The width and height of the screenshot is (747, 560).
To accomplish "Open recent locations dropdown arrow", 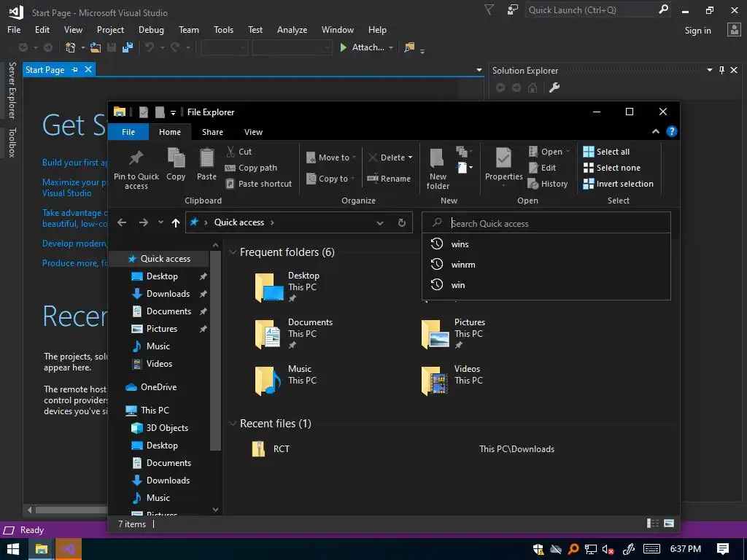I will [x=160, y=222].
